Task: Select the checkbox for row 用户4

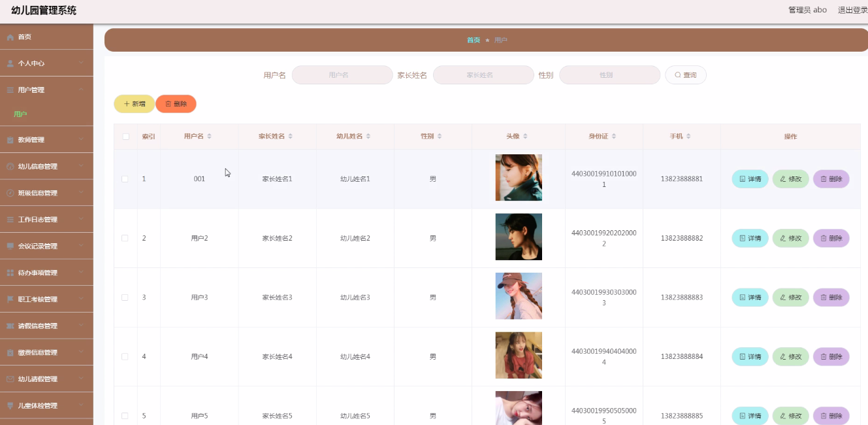Action: [x=125, y=356]
